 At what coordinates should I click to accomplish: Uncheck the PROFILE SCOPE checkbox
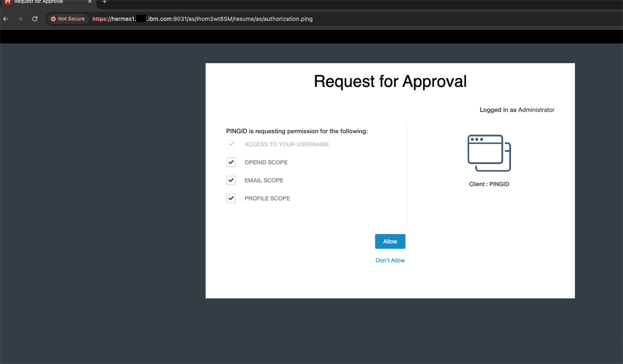[231, 198]
